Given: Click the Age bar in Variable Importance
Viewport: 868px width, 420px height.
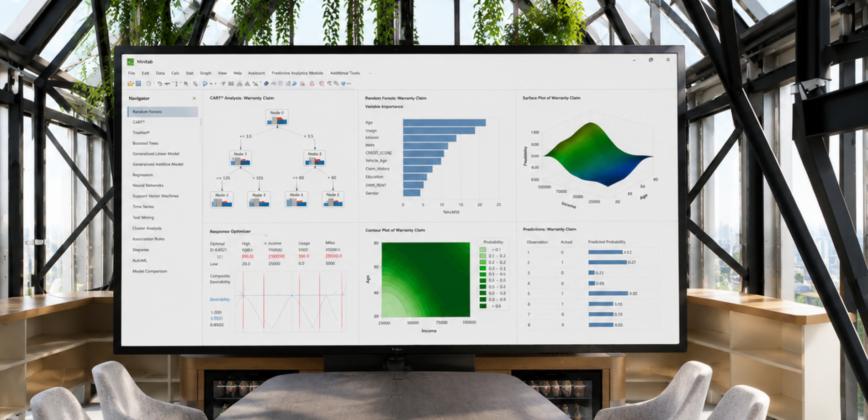Looking at the screenshot, I should pyautogui.click(x=444, y=123).
